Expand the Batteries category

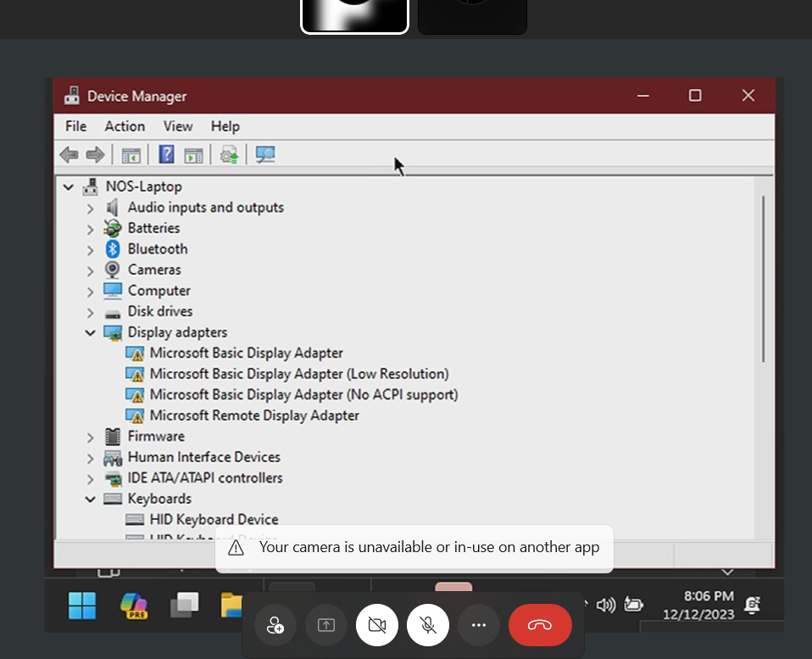coord(90,229)
